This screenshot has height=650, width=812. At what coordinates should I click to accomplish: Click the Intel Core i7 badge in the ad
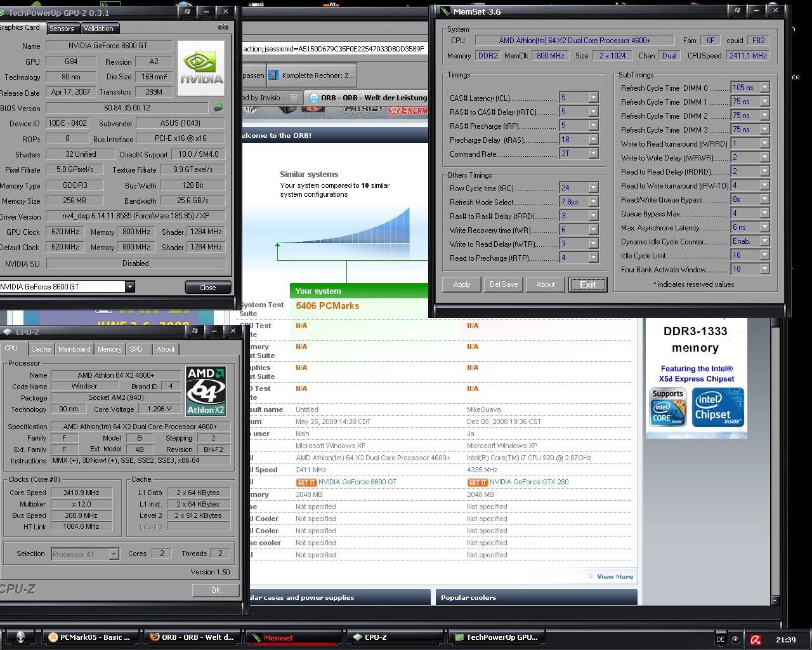pos(668,407)
